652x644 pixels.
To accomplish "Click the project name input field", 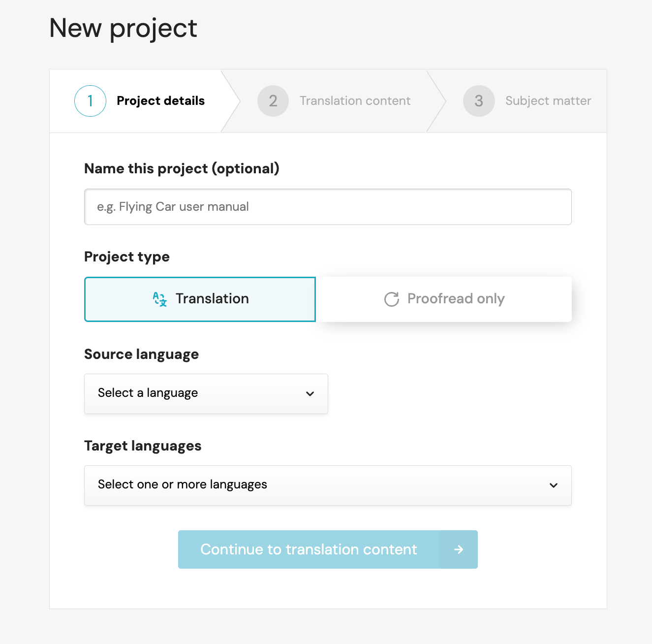I will click(327, 207).
